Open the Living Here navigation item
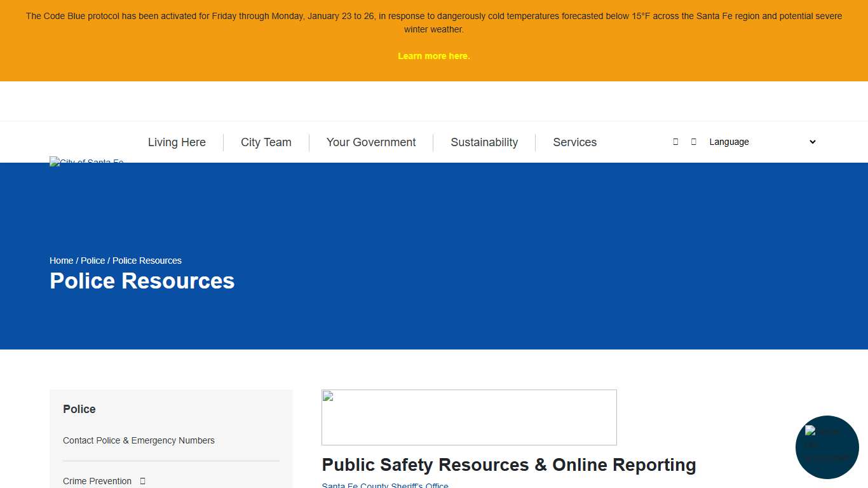This screenshot has width=868, height=488. pos(177,142)
